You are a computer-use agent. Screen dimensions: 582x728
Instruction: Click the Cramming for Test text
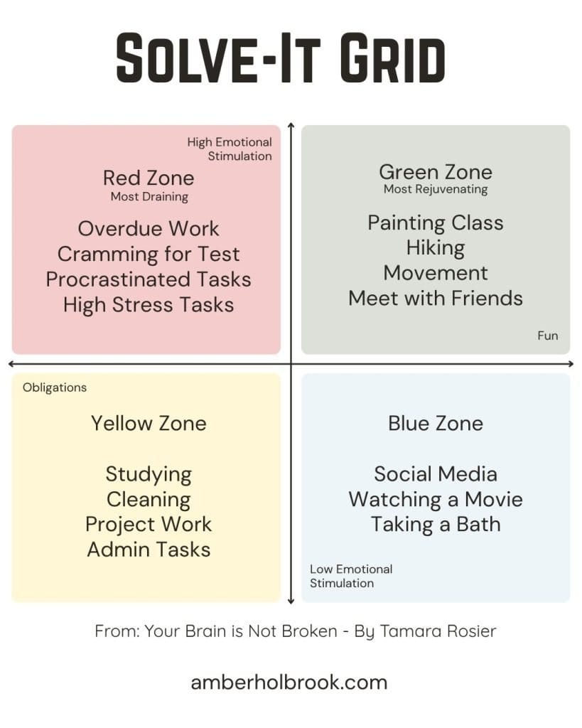coord(149,255)
